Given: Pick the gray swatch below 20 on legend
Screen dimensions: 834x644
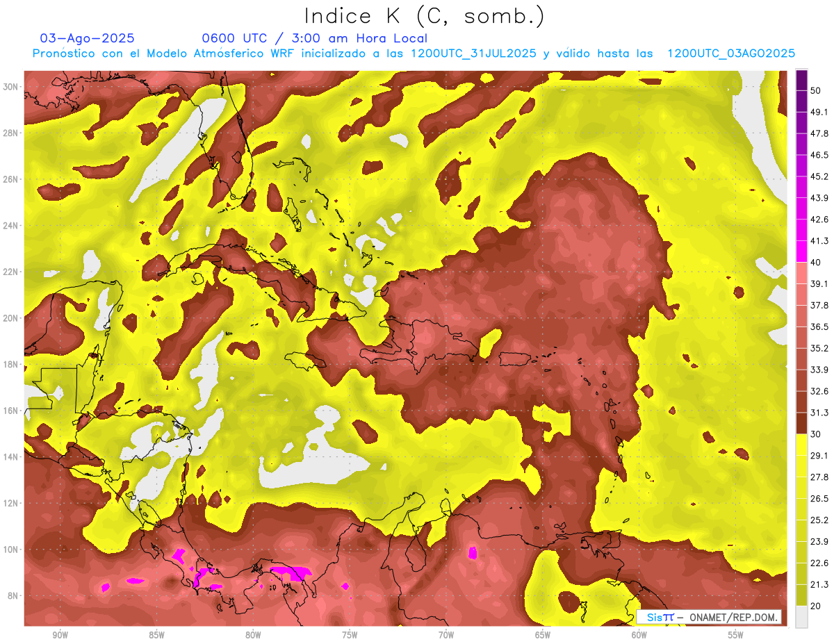Looking at the screenshot, I should pos(801,617).
